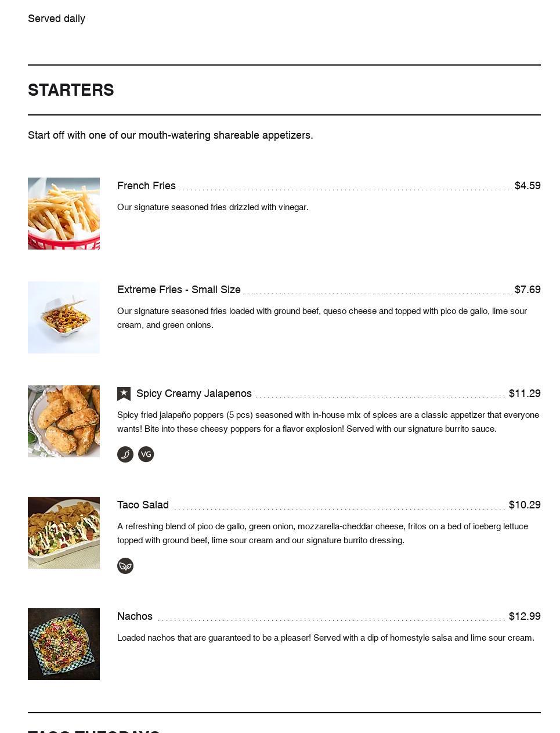Viewport: 560px width, 733px height.
Task: Select the French Fries item name
Action: click(x=146, y=186)
